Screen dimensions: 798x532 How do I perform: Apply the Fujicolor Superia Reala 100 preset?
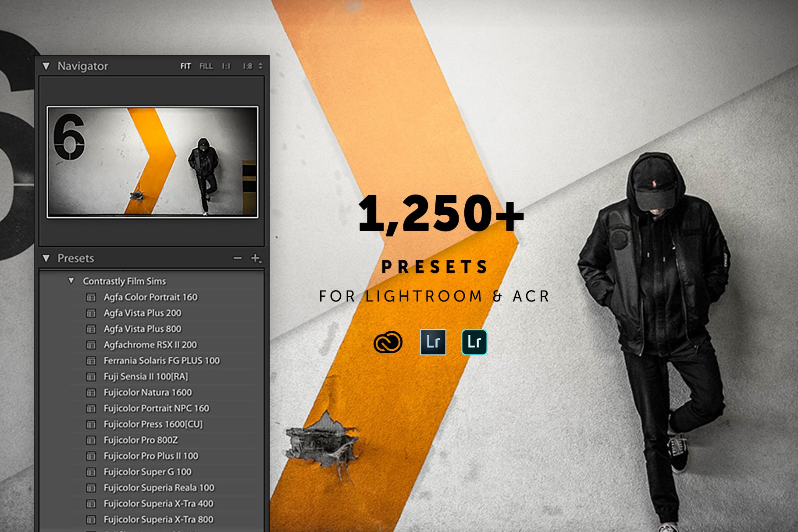point(159,488)
